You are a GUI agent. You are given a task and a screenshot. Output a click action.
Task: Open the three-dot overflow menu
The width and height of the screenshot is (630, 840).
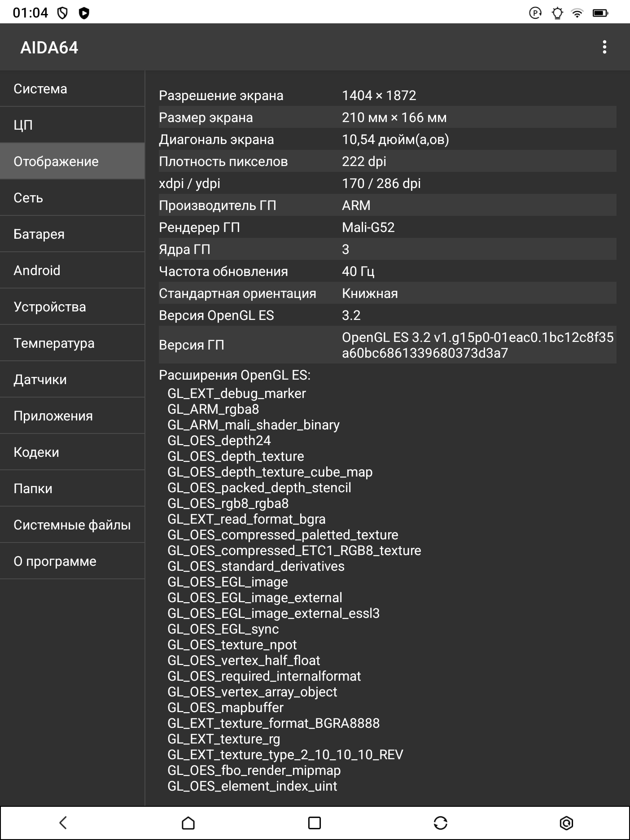coord(604,47)
